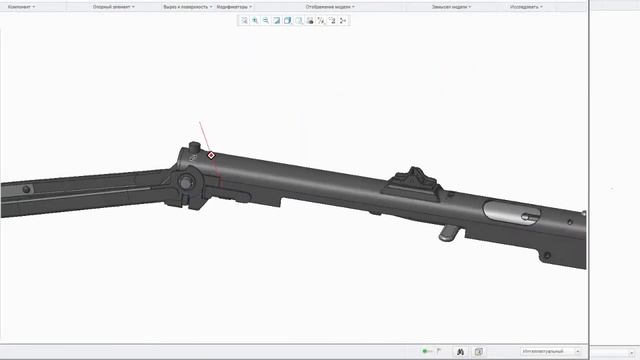This screenshot has width=640, height=360.
Task: Click the view manager icon
Action: pos(310,20)
